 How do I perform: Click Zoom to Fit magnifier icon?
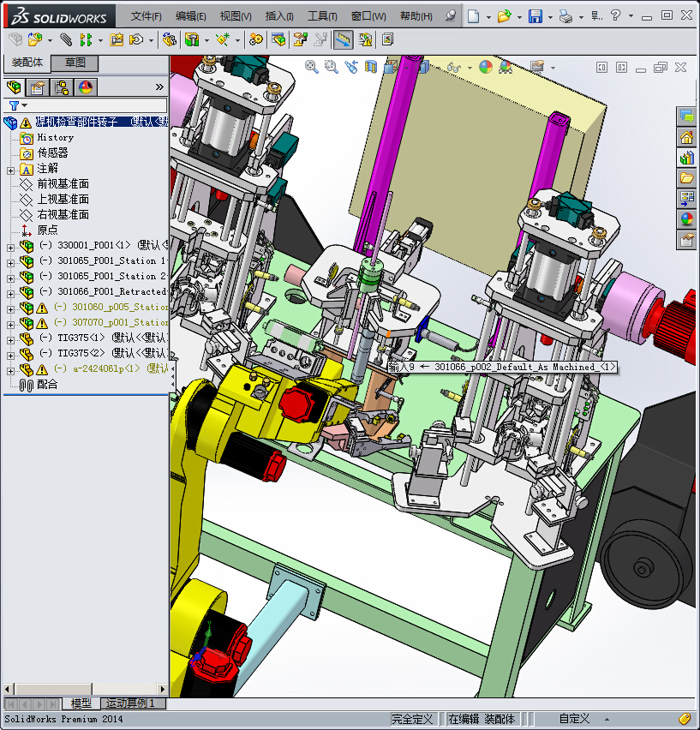click(x=311, y=68)
